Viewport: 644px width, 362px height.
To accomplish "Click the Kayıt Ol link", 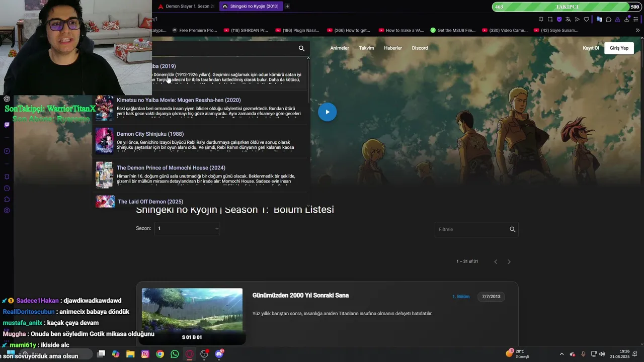I will [x=591, y=48].
